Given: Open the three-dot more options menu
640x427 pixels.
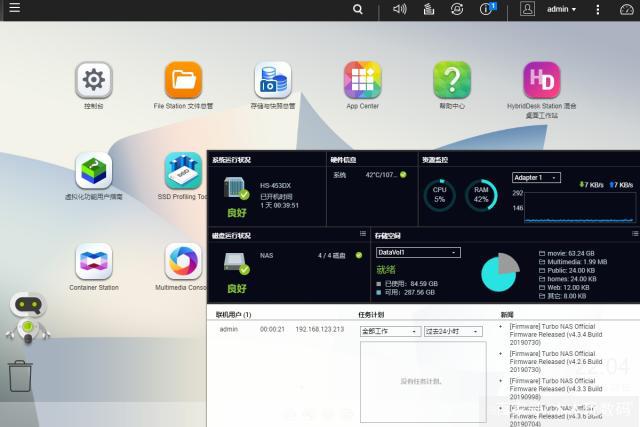Looking at the screenshot, I should (598, 9).
